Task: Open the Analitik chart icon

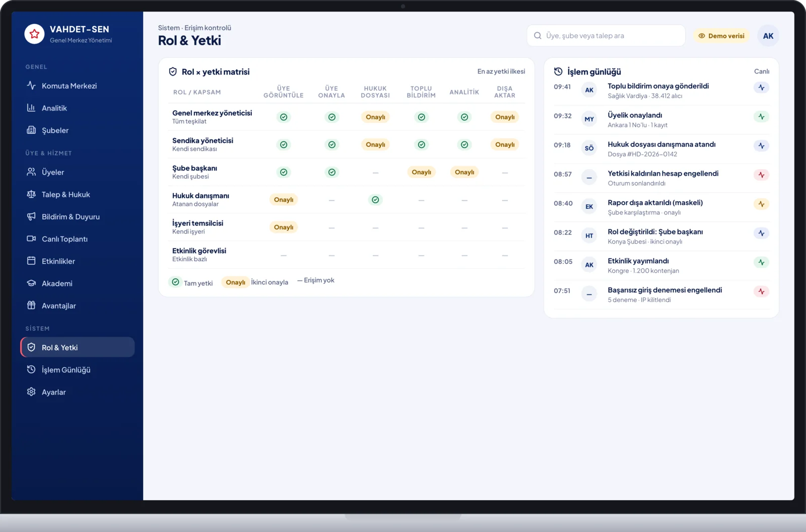Action: (31, 108)
